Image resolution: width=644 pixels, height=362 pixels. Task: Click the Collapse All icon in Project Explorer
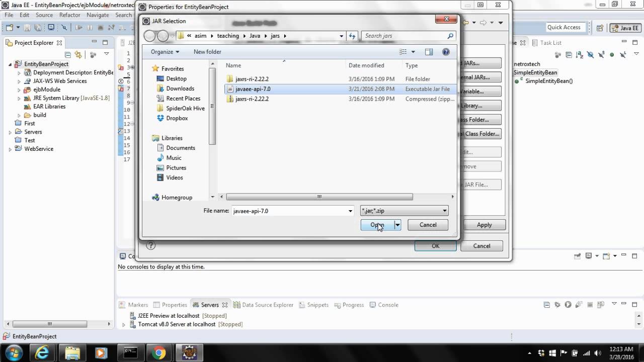(68, 54)
